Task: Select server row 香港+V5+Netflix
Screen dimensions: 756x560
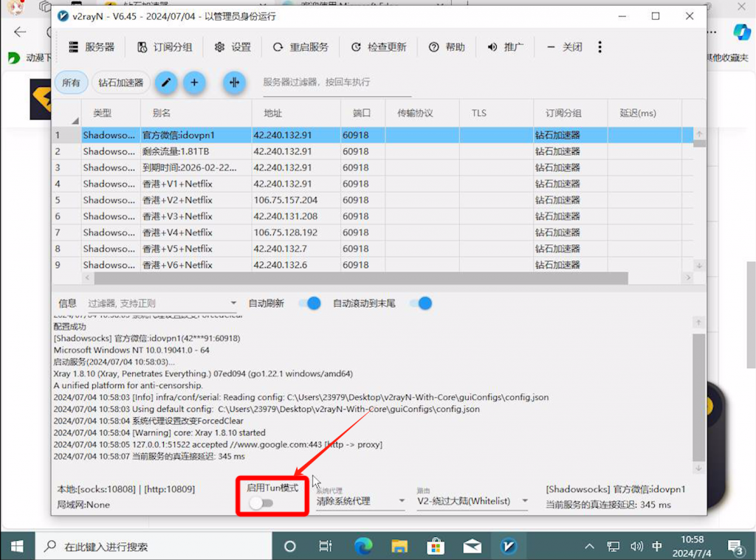Action: click(x=372, y=249)
